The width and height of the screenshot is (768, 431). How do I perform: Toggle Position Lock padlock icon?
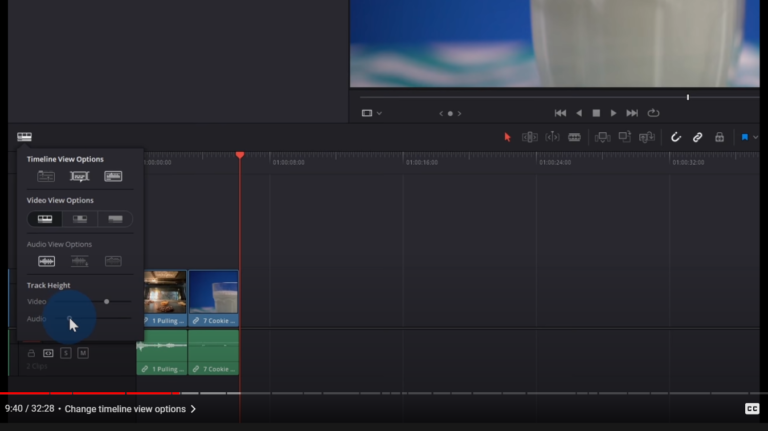[720, 137]
